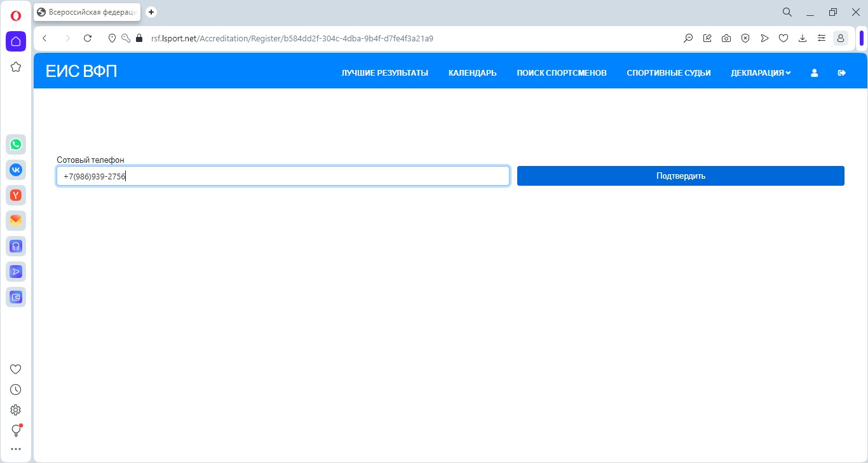Go to КАЛЕНДАРЬ section
The height and width of the screenshot is (463, 868).
click(472, 73)
